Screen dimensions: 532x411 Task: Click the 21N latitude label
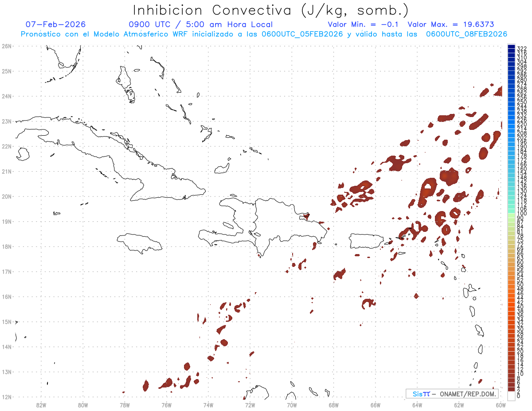point(7,171)
